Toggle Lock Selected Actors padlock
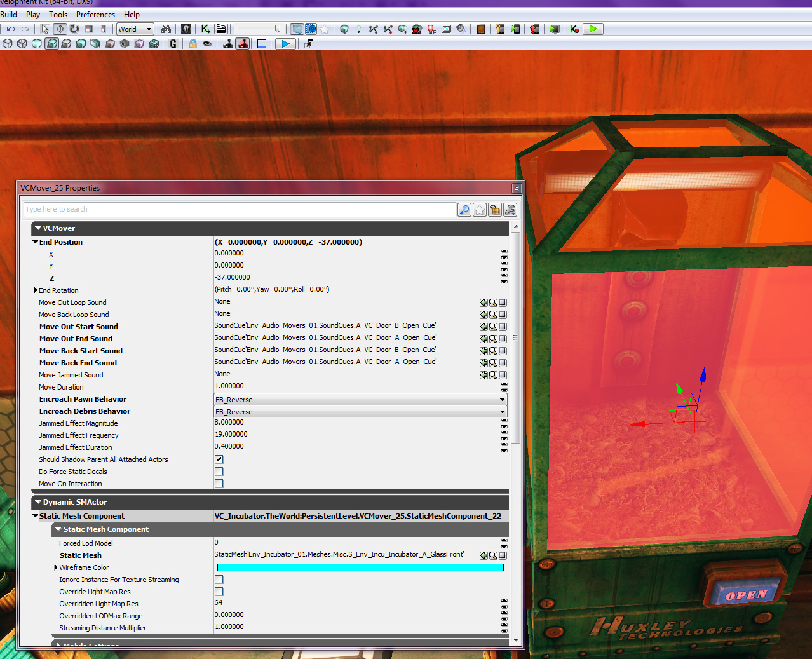The height and width of the screenshot is (659, 812). (x=192, y=44)
